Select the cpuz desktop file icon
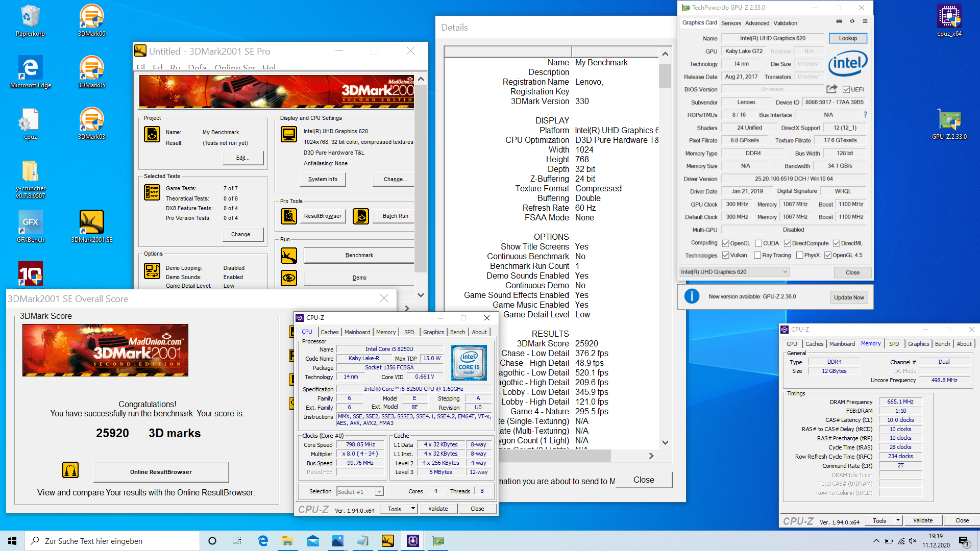980x551 pixels. point(31,123)
